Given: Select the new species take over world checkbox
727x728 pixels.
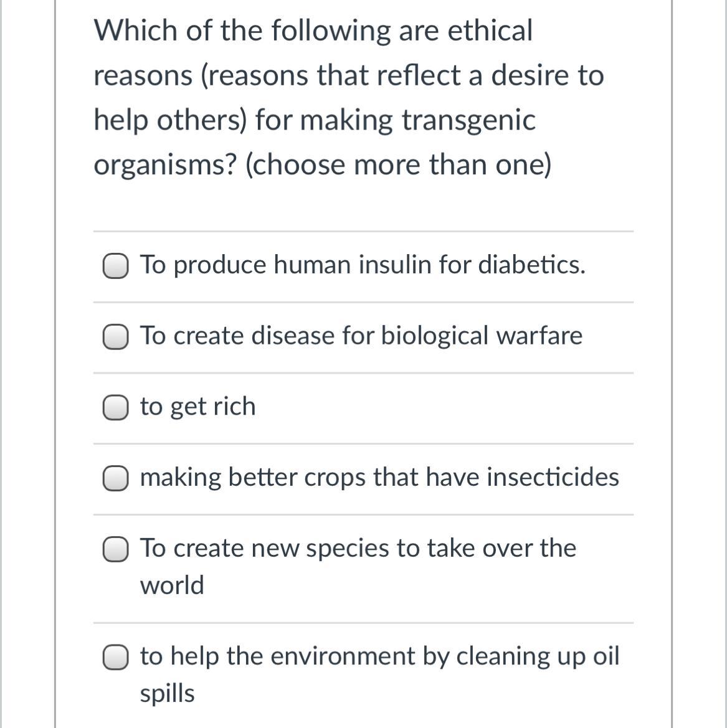Looking at the screenshot, I should (x=115, y=549).
